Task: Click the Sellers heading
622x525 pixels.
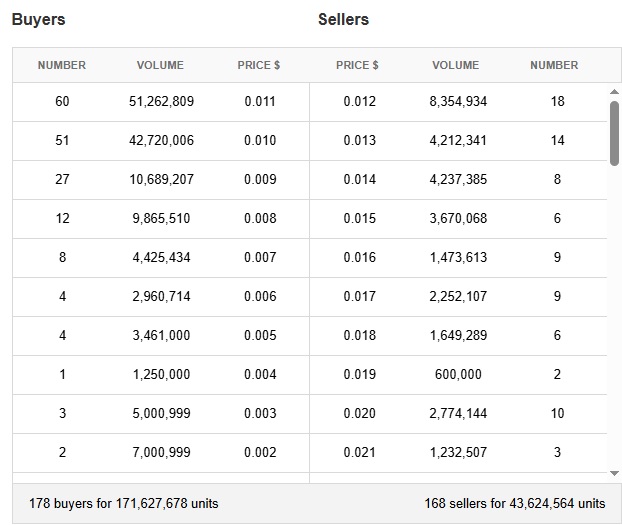Action: pyautogui.click(x=344, y=19)
